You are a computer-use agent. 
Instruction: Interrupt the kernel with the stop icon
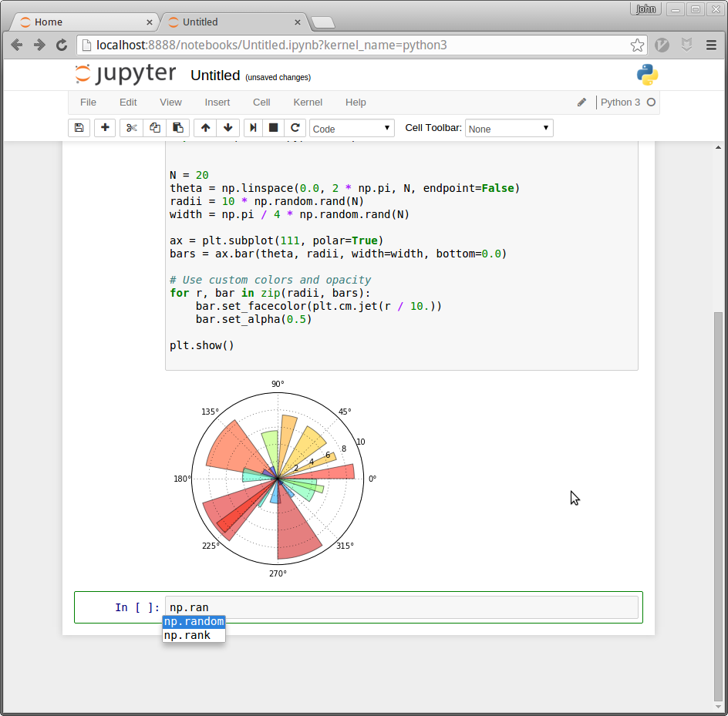pyautogui.click(x=273, y=128)
